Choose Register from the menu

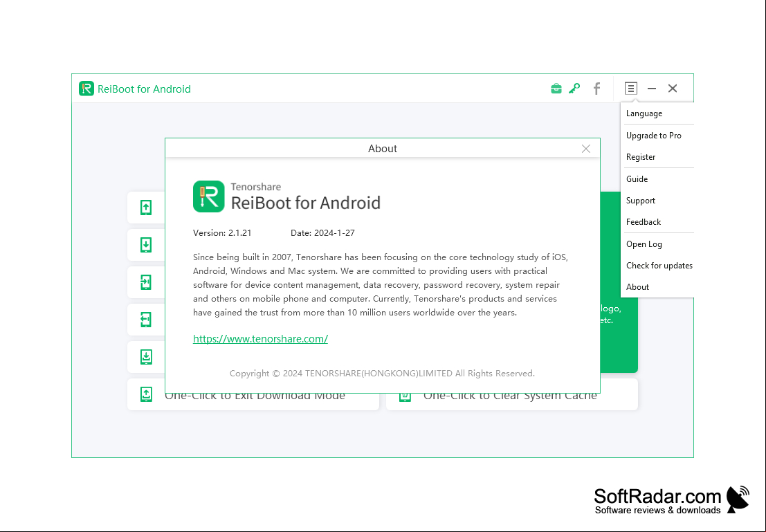tap(657, 157)
